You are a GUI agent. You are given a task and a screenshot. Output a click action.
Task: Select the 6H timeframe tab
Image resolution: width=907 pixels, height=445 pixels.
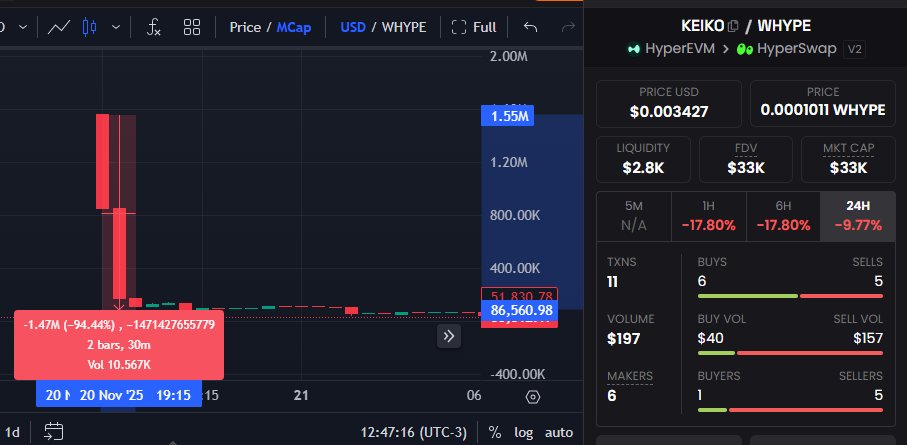click(x=783, y=215)
